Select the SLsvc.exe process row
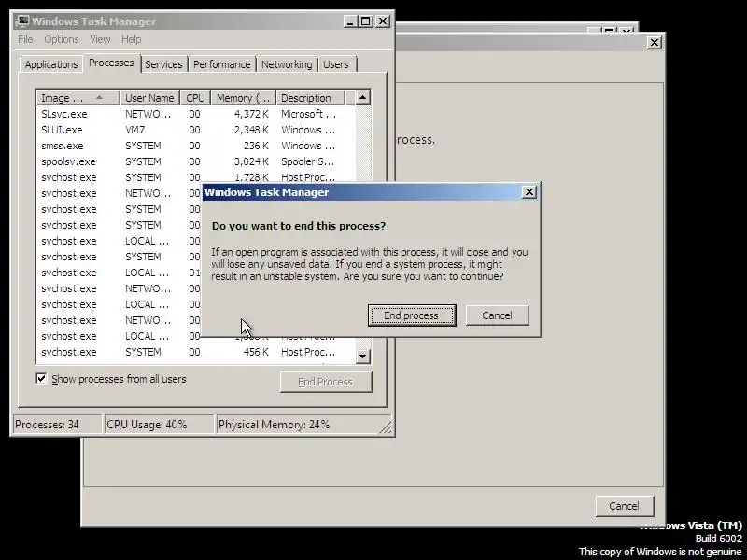747x560 pixels. (x=195, y=114)
